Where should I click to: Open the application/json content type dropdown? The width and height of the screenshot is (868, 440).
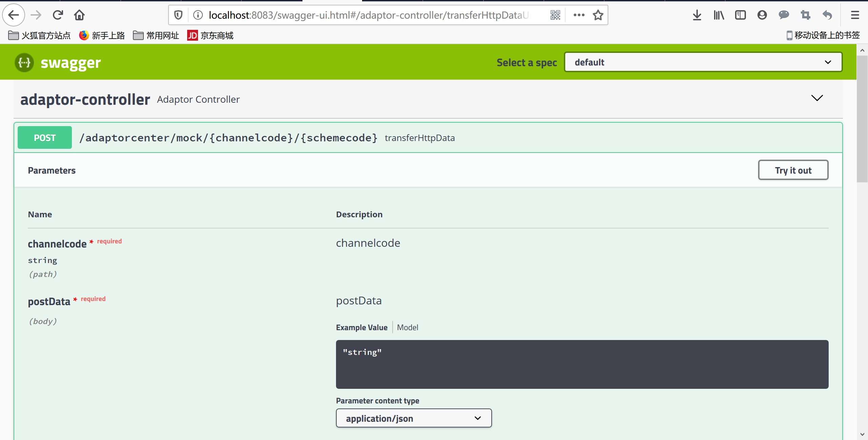click(x=413, y=418)
